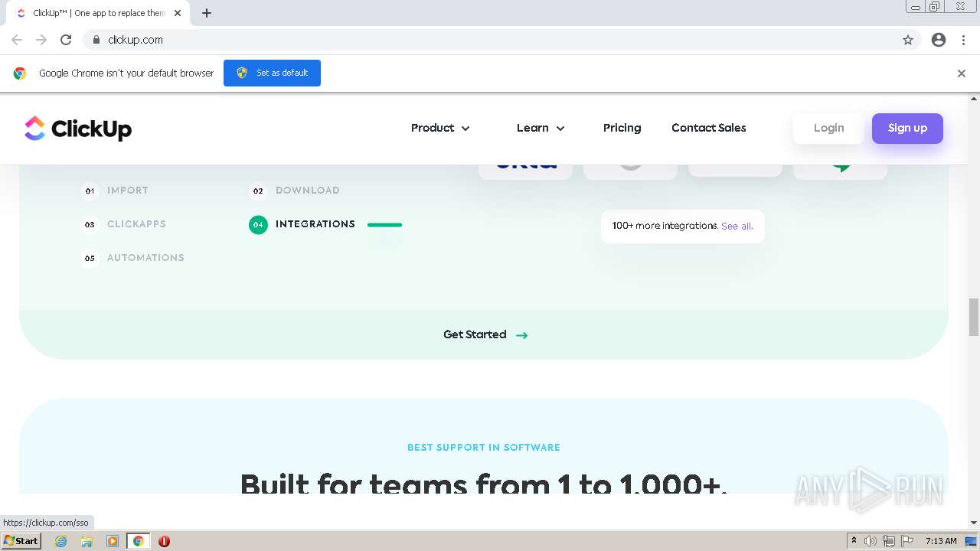Click the 100+ more integrations text
This screenshot has height=551, width=980.
coord(665,227)
